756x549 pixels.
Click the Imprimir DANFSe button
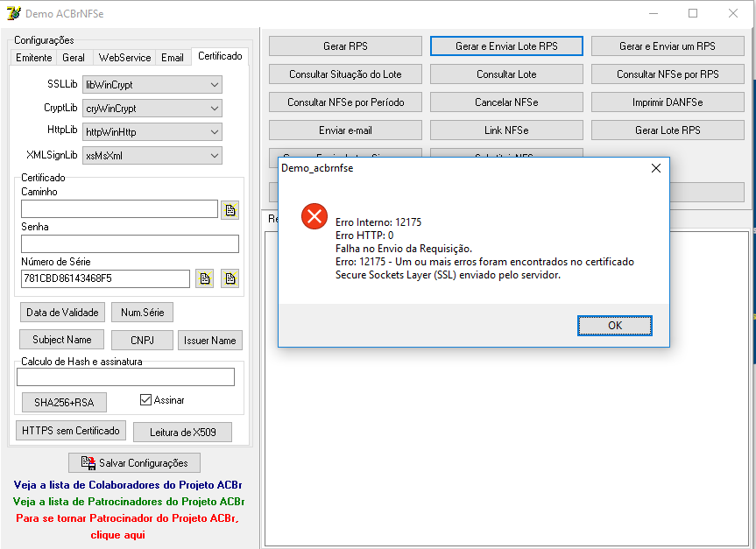point(668,102)
